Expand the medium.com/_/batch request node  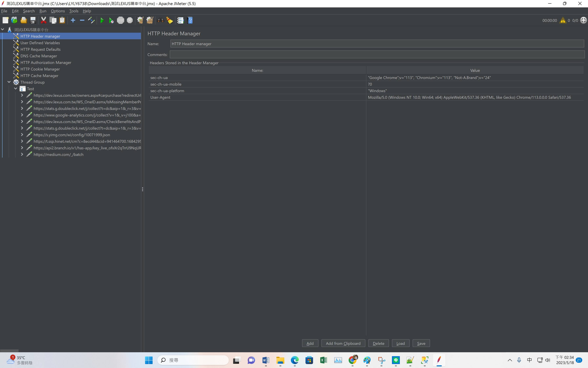coord(22,154)
